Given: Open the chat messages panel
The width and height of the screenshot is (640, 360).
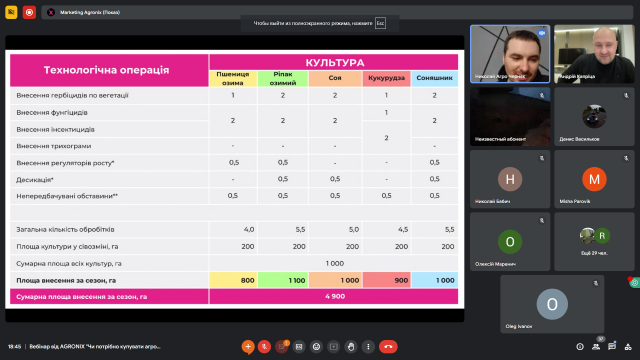Looking at the screenshot, I should pos(612,347).
